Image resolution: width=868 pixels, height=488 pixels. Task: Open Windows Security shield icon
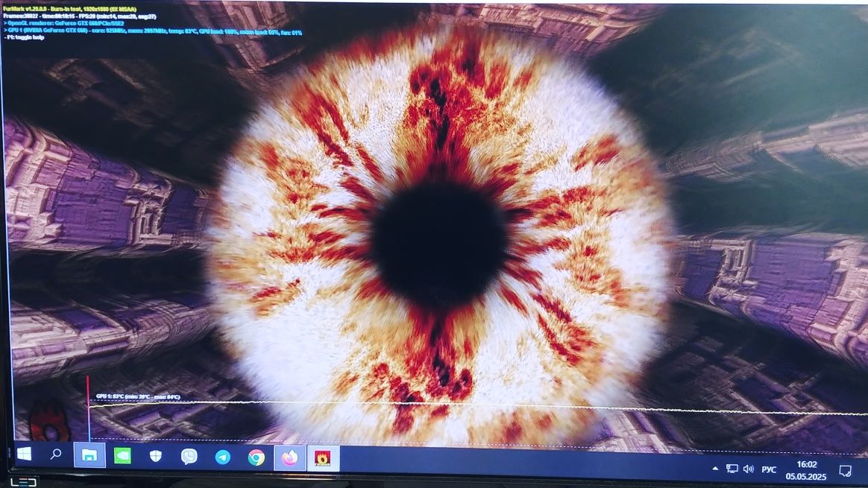point(156,457)
